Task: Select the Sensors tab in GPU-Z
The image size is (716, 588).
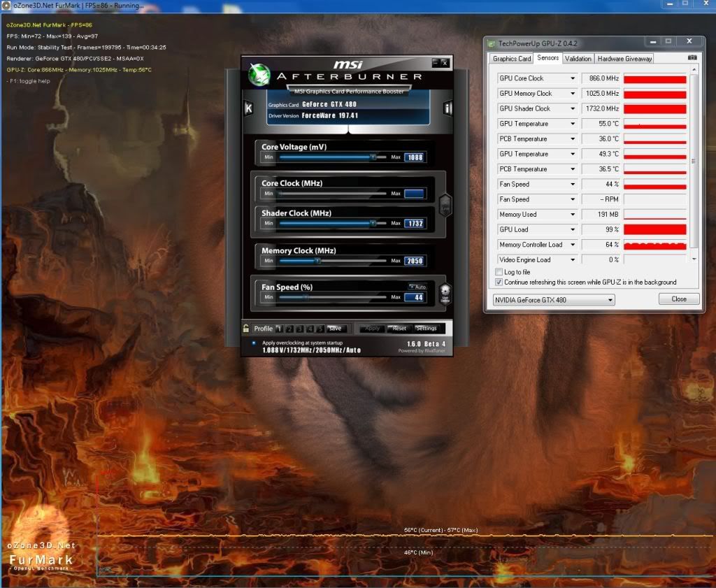Action: (x=548, y=57)
